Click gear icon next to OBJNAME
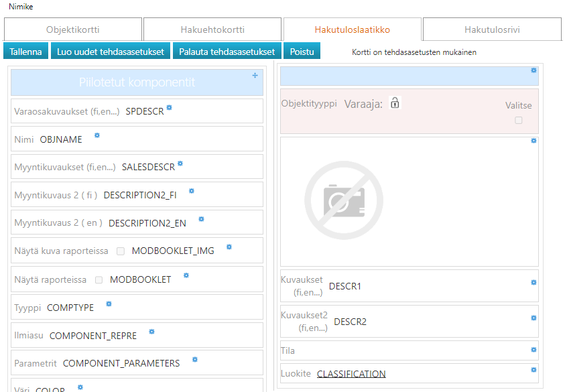565x392 pixels. [97, 135]
